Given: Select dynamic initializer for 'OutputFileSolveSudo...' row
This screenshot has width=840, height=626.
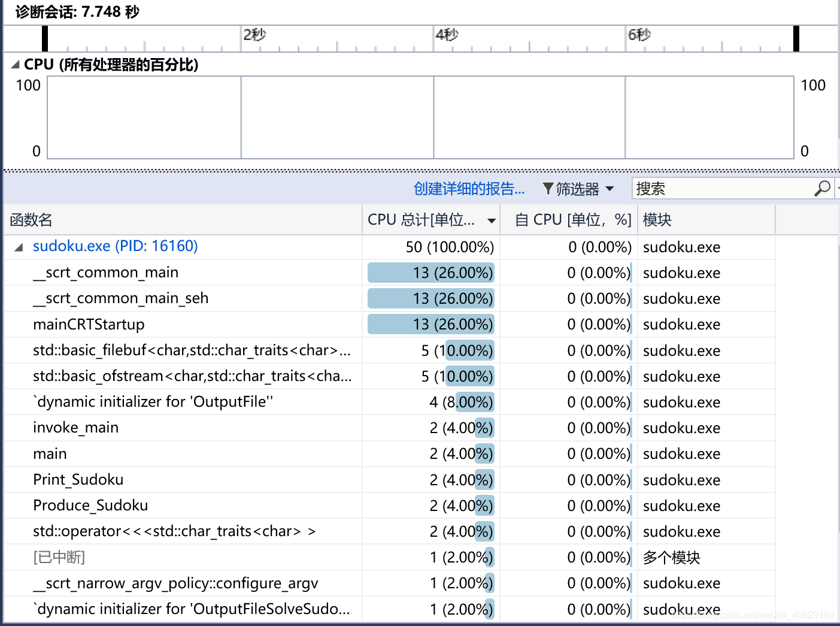Looking at the screenshot, I should point(389,609).
